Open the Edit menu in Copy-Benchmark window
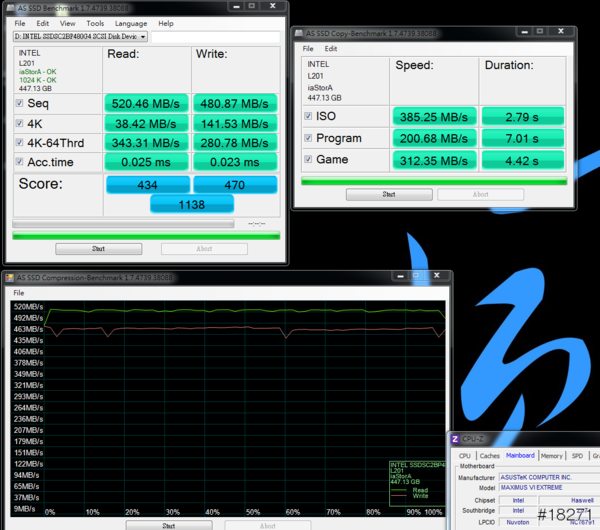 (330, 47)
